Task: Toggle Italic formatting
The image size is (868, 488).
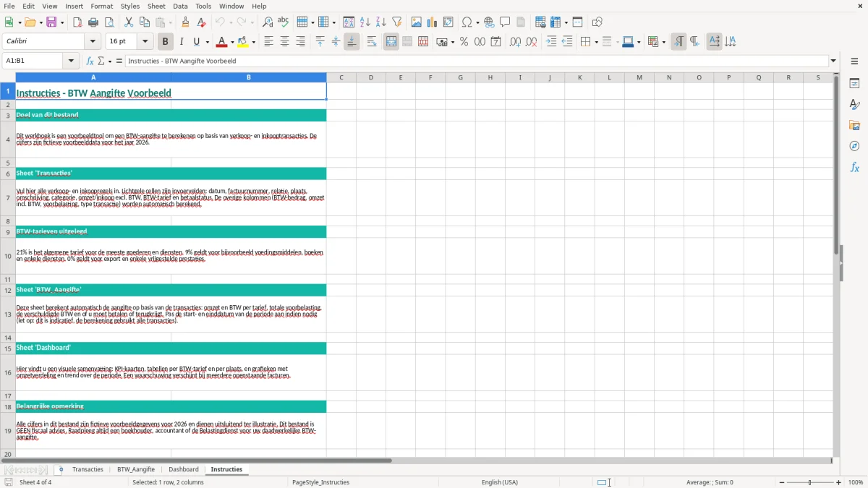Action: pyautogui.click(x=182, y=42)
